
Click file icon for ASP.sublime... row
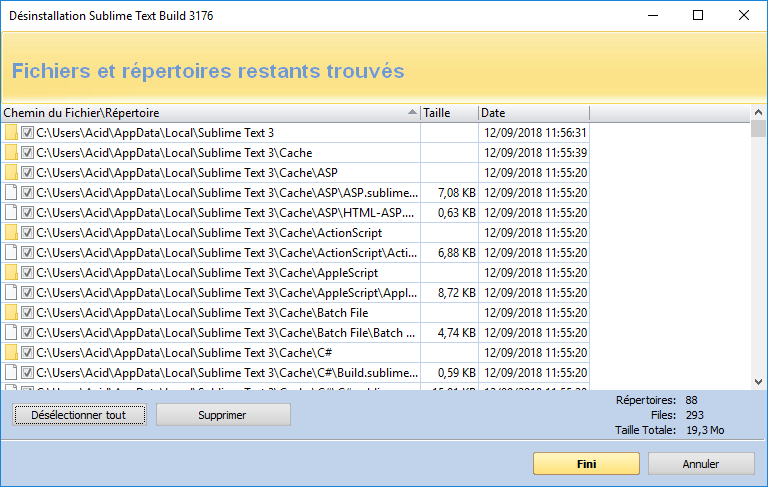click(x=11, y=193)
